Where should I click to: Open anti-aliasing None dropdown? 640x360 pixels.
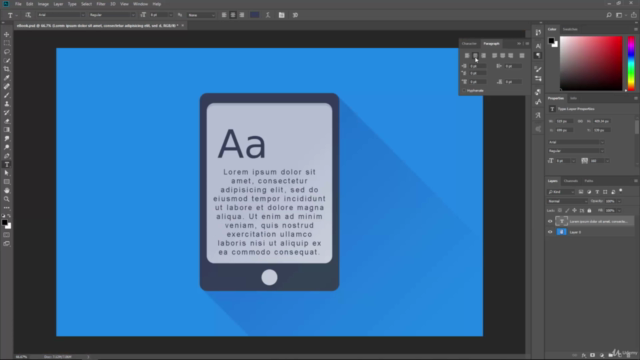[x=201, y=15]
